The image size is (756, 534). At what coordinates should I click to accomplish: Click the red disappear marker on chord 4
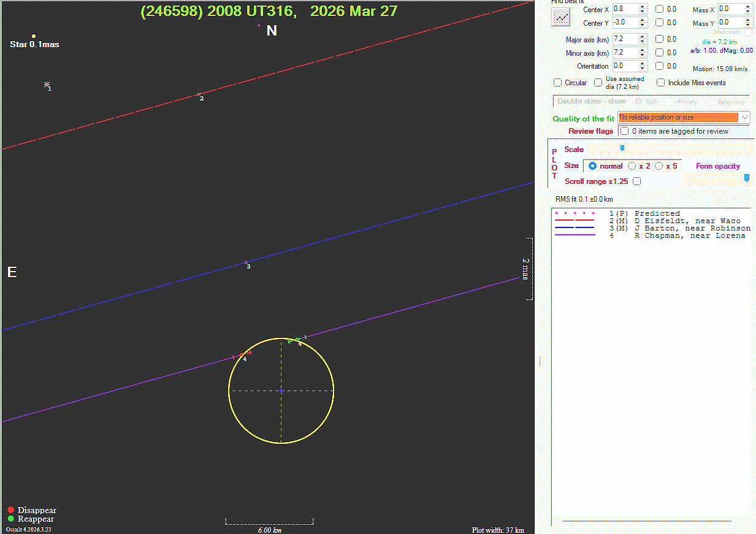coord(242,355)
